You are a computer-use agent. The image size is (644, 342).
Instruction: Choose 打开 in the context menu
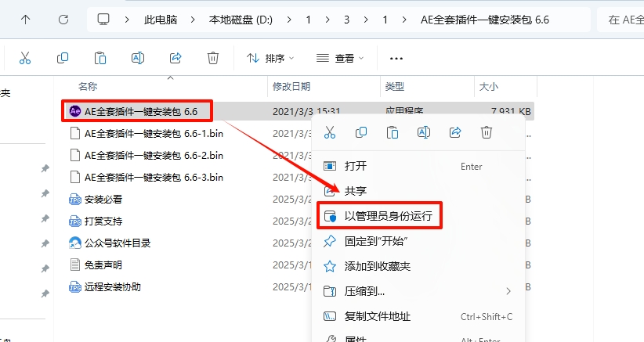418,166
